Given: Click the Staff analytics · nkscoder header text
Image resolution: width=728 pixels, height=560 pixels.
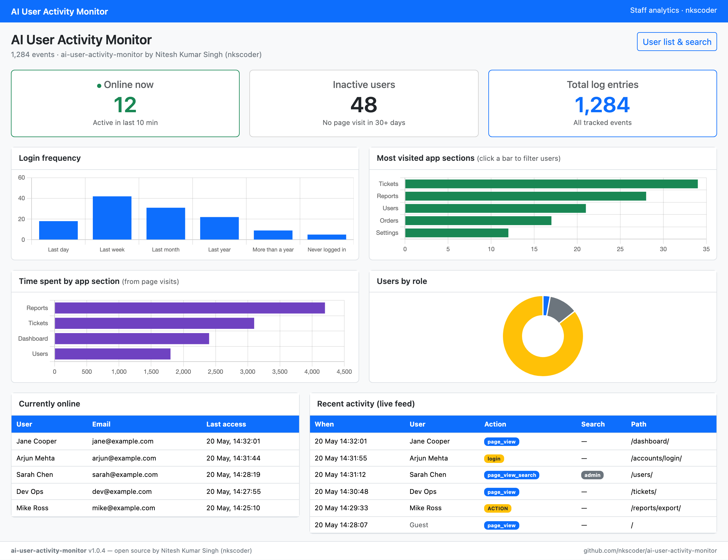Looking at the screenshot, I should pyautogui.click(x=673, y=10).
